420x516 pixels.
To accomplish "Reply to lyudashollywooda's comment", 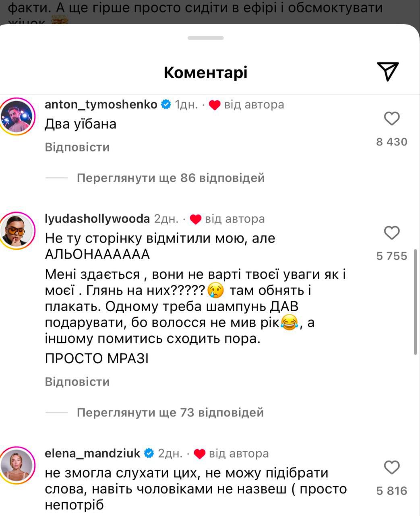I will click(x=77, y=382).
